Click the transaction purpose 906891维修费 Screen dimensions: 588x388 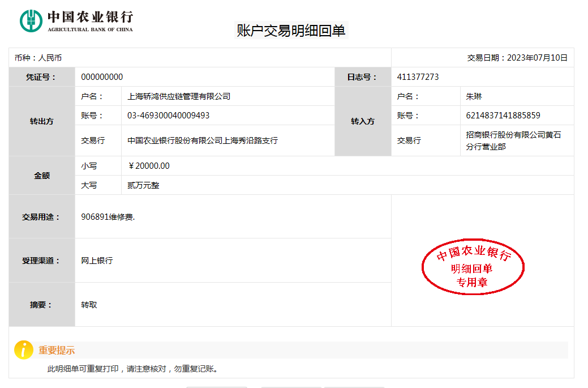pyautogui.click(x=108, y=217)
